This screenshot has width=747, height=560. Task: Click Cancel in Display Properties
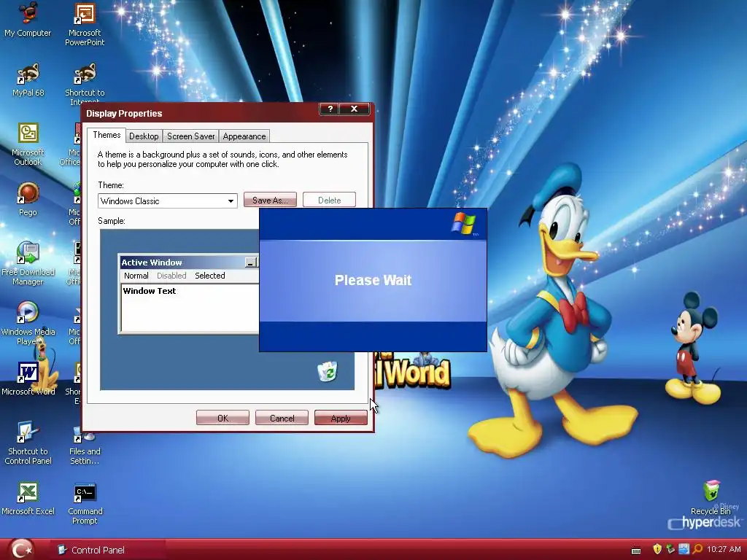coord(282,418)
